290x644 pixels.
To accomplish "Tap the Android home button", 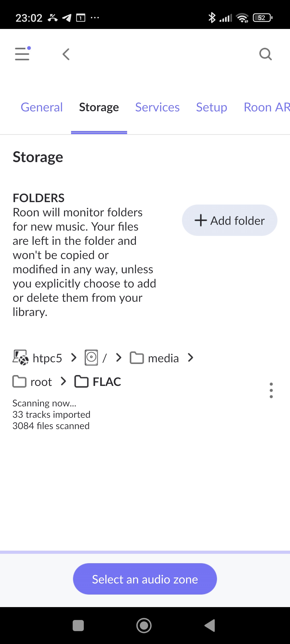I will click(144, 625).
